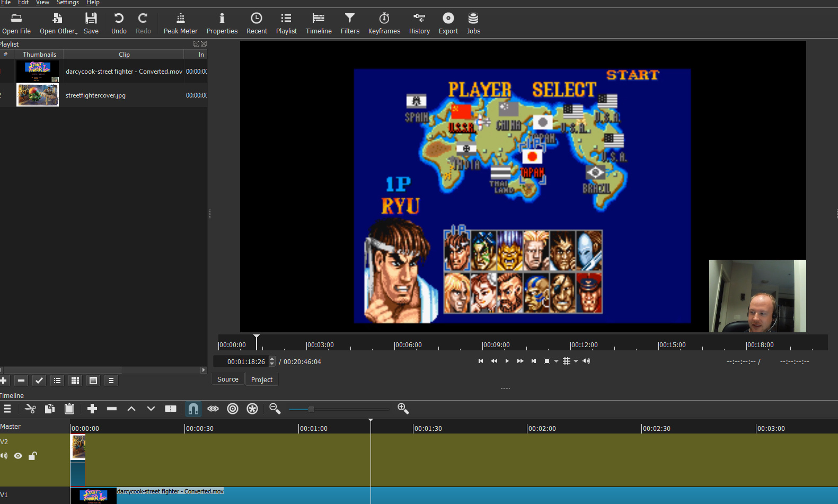The image size is (838, 504).
Task: Toggle the player grid display
Action: pyautogui.click(x=567, y=361)
